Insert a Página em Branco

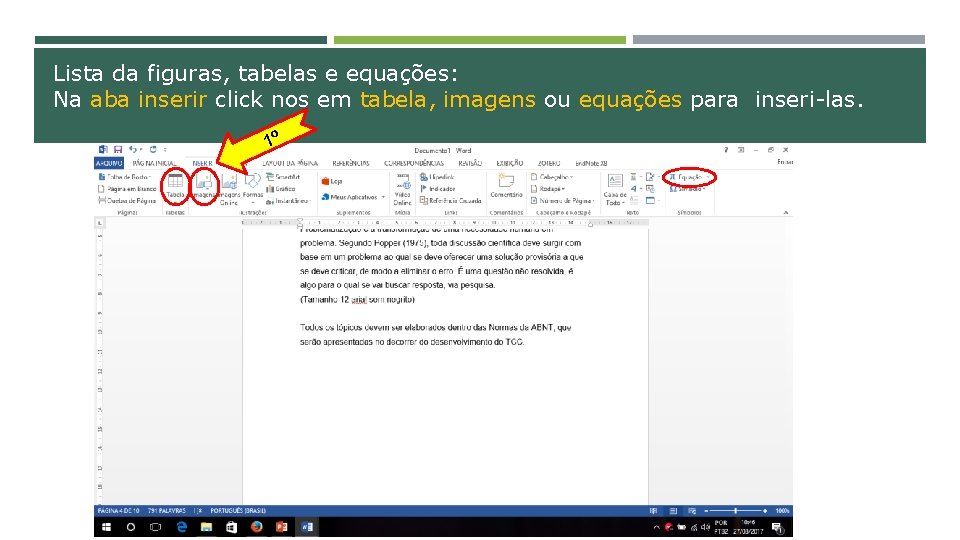point(127,189)
